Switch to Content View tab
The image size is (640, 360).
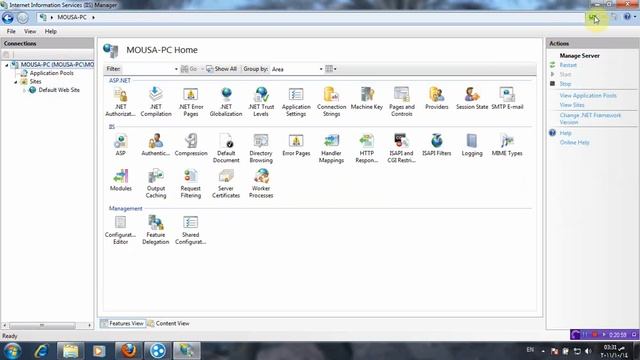click(169, 323)
